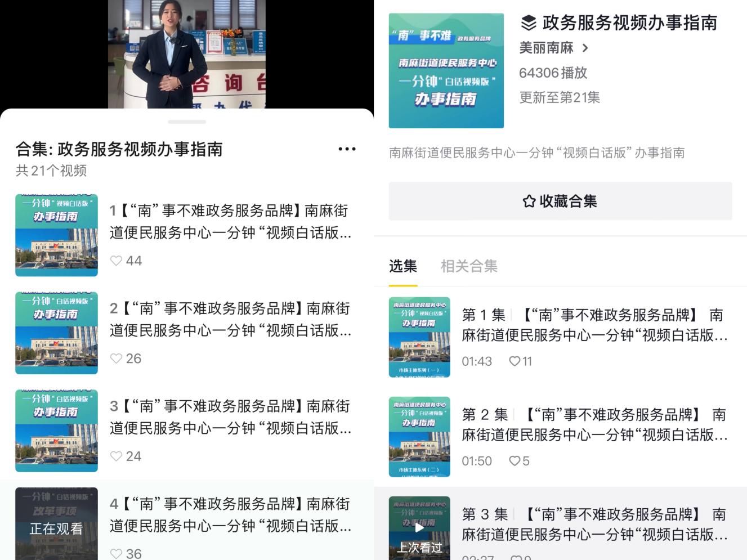Viewport: 747px width, 560px height.
Task: Open 第 2 集 episode title
Action: [x=594, y=424]
